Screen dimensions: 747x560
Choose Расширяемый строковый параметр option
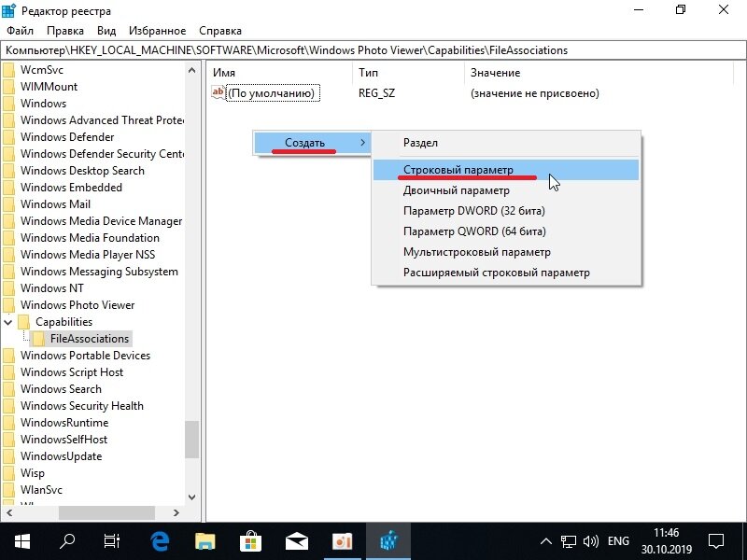[506, 273]
